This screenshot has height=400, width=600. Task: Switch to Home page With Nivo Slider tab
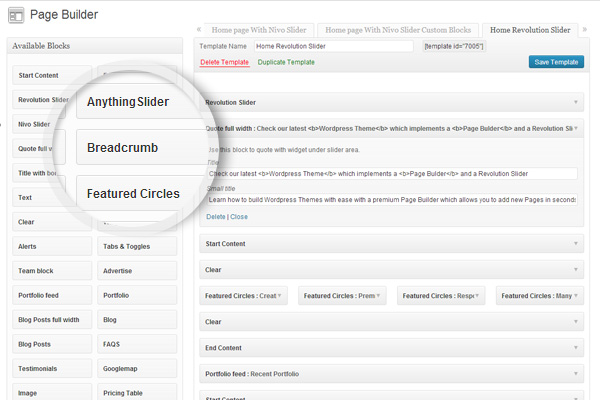pos(259,30)
